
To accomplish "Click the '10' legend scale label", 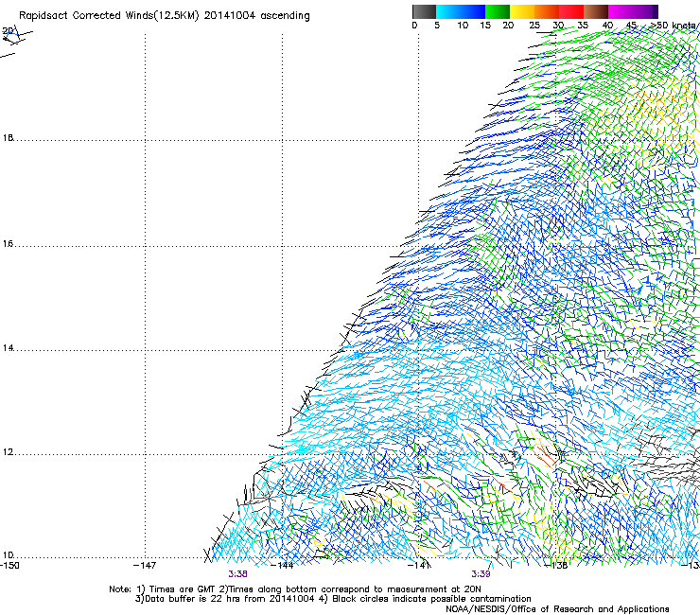I will pyautogui.click(x=463, y=26).
